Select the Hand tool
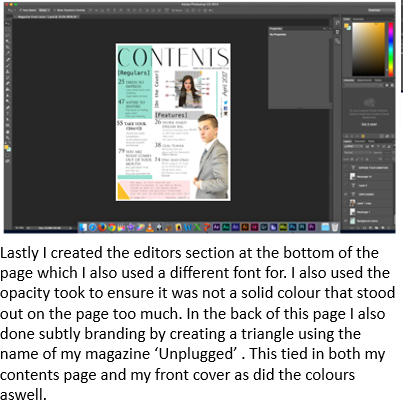 [x=8, y=132]
